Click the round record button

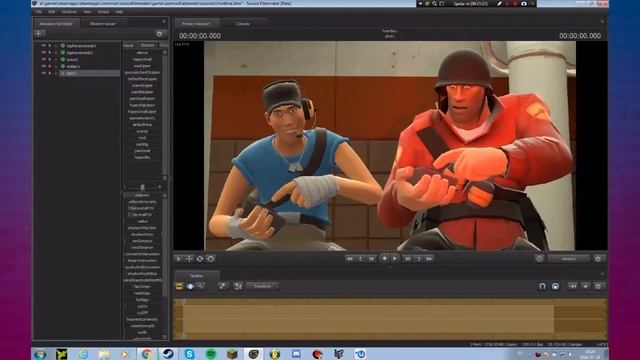384,258
